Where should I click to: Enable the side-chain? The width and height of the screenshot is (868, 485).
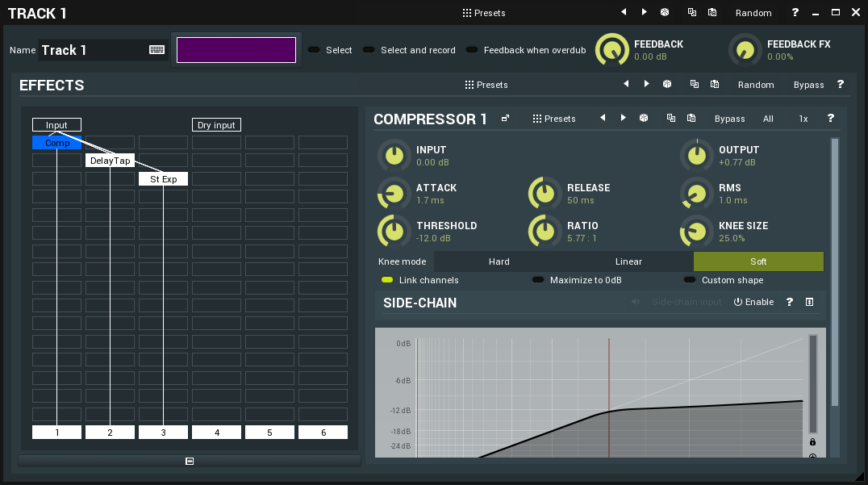tap(754, 302)
